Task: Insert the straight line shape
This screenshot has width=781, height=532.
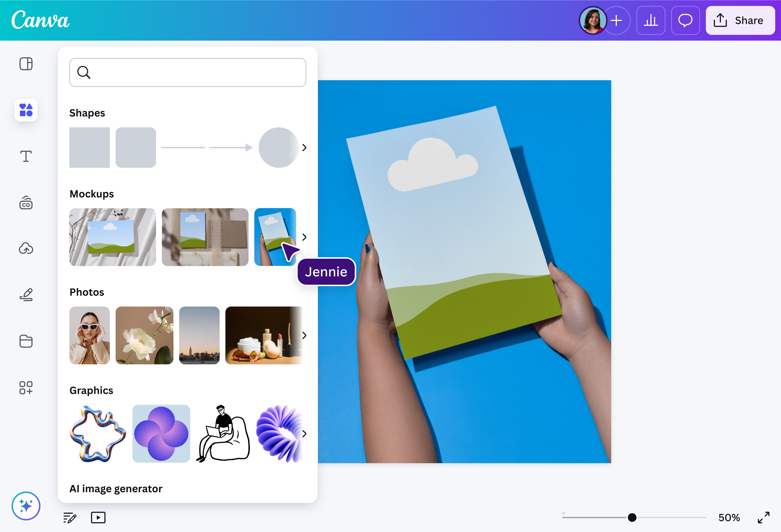Action: click(183, 148)
